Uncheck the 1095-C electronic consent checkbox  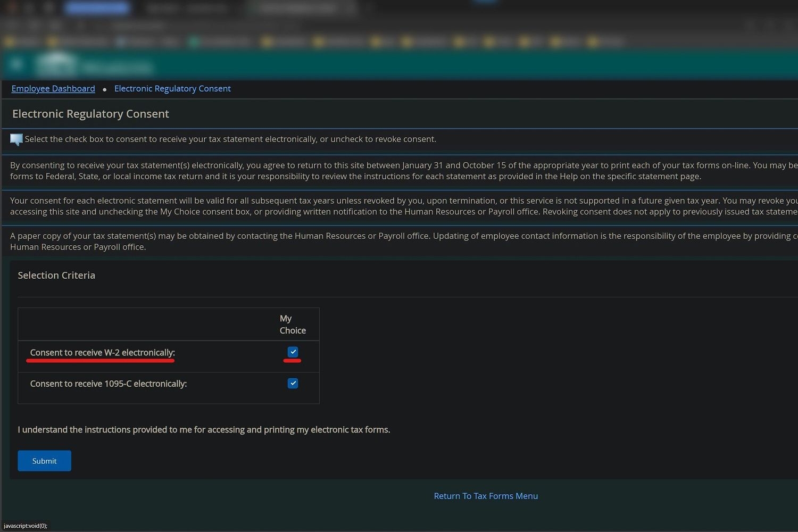click(x=293, y=384)
